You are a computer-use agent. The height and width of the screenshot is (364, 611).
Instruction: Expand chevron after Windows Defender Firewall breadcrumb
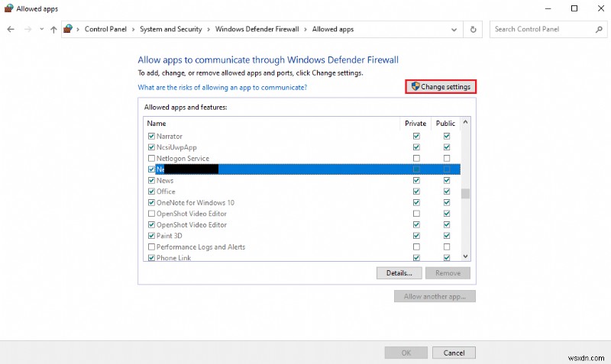pos(305,30)
